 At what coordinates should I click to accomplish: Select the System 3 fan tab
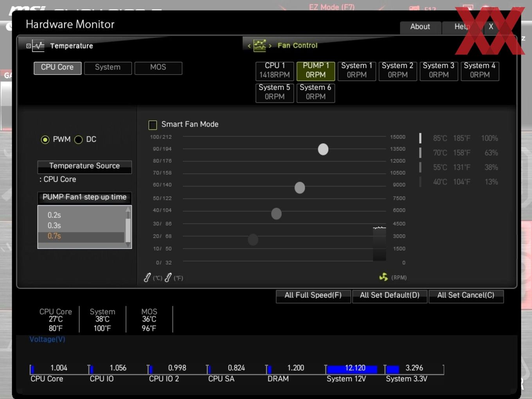(x=439, y=71)
